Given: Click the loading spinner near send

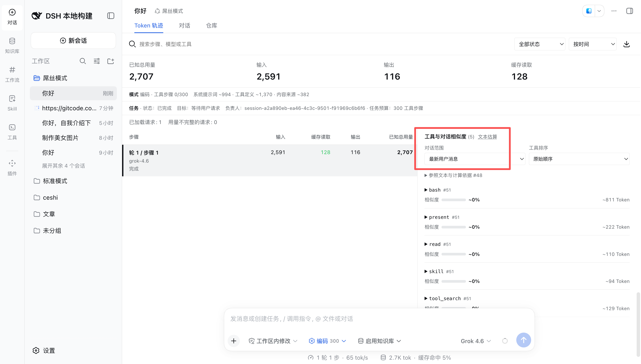Looking at the screenshot, I should pos(505,341).
